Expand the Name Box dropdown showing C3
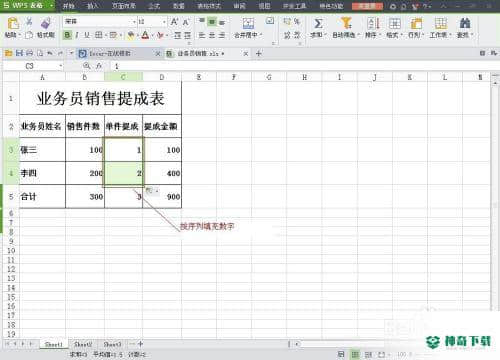 coord(61,66)
